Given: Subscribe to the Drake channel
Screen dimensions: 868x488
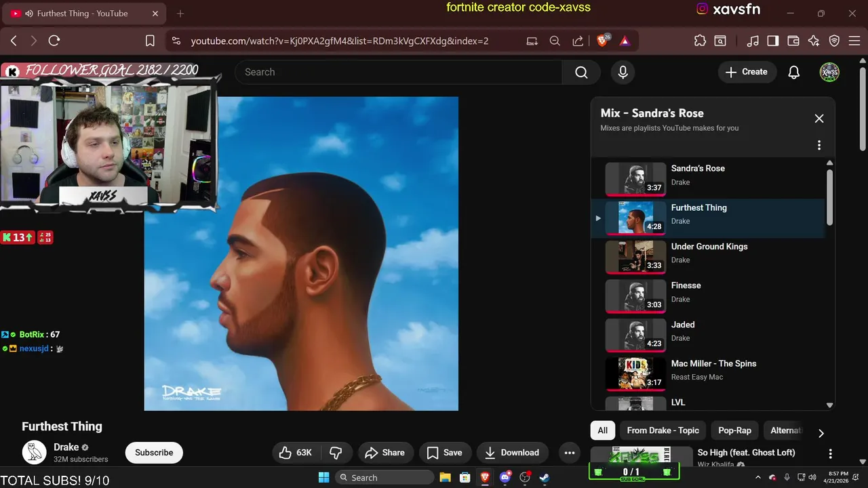Looking at the screenshot, I should coord(154,453).
